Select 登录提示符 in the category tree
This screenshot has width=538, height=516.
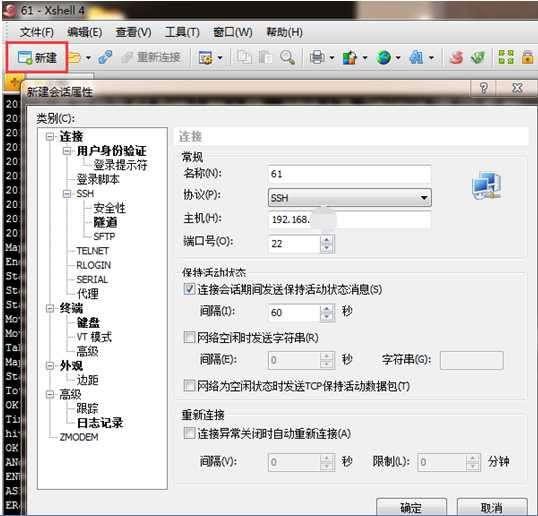tap(120, 165)
